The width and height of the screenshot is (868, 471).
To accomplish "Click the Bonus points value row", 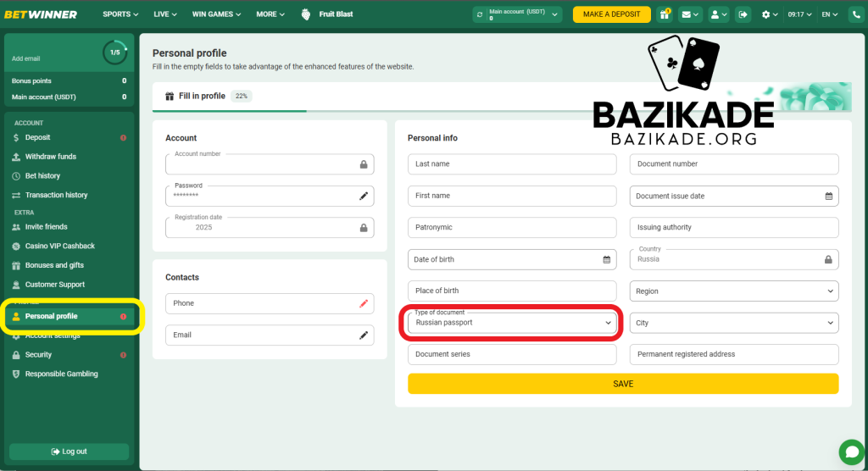I will tap(69, 80).
